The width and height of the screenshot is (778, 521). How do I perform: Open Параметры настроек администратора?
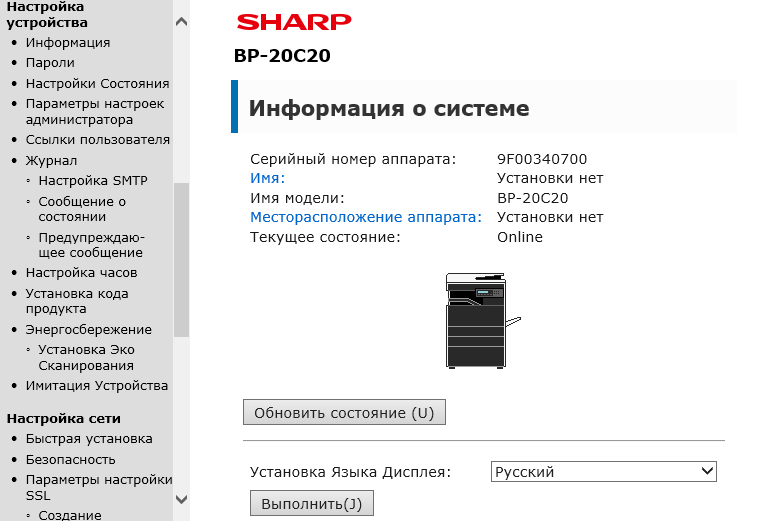pyautogui.click(x=95, y=112)
